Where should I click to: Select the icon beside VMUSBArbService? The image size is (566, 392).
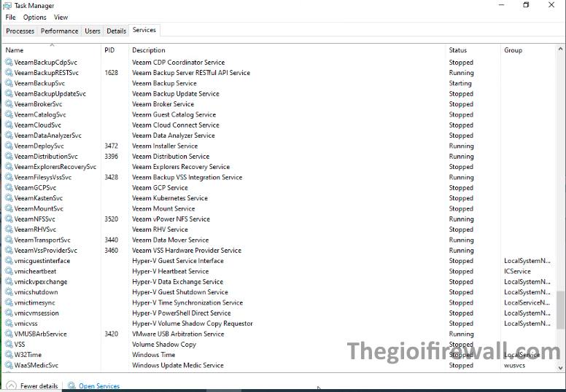9,334
